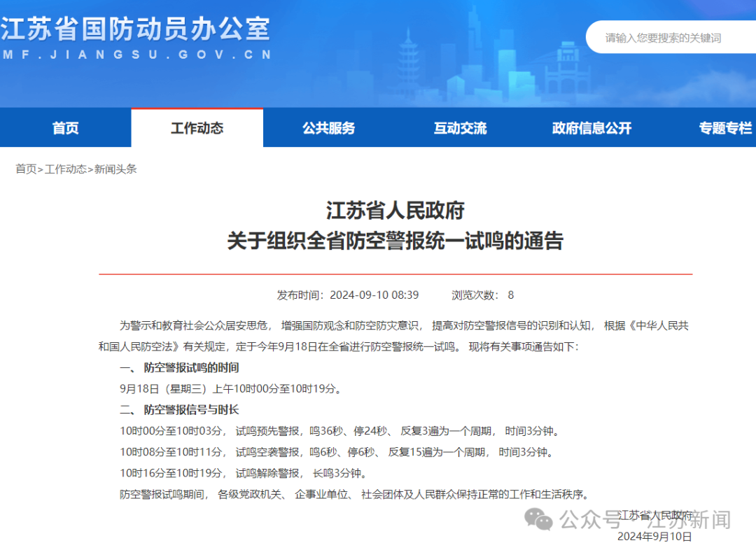Click the heading 二、防空警报信号与时长
The width and height of the screenshot is (756, 550).
[x=179, y=409]
